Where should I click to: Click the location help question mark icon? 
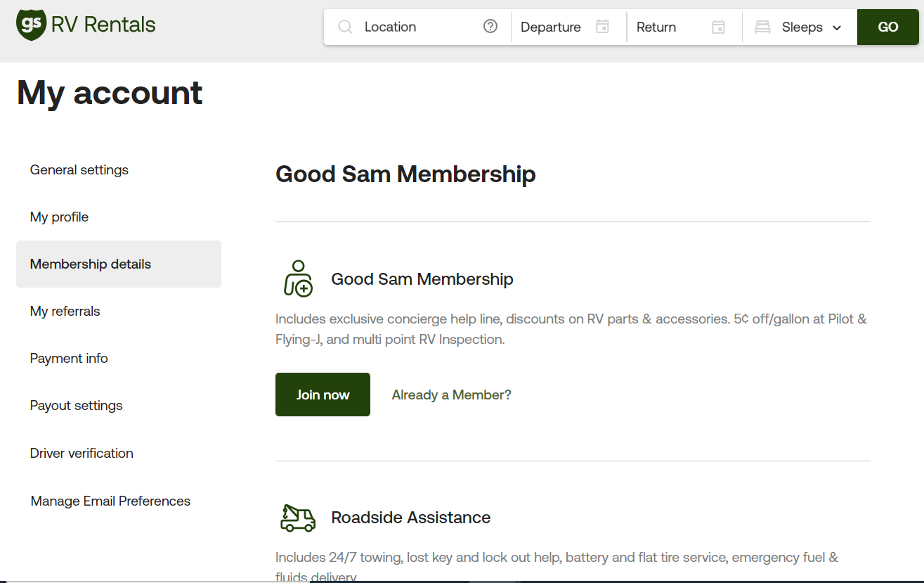[490, 27]
